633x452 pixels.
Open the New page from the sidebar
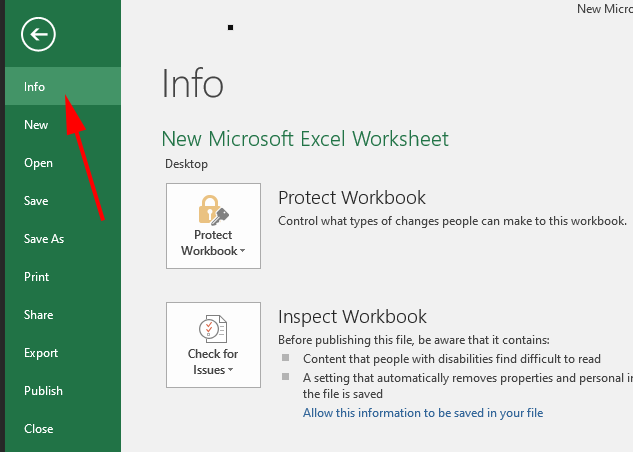tap(36, 125)
